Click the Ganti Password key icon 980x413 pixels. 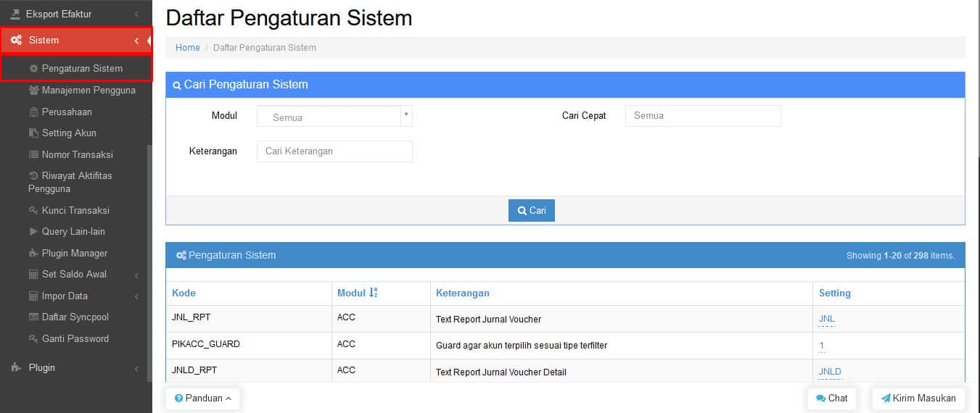coord(33,338)
